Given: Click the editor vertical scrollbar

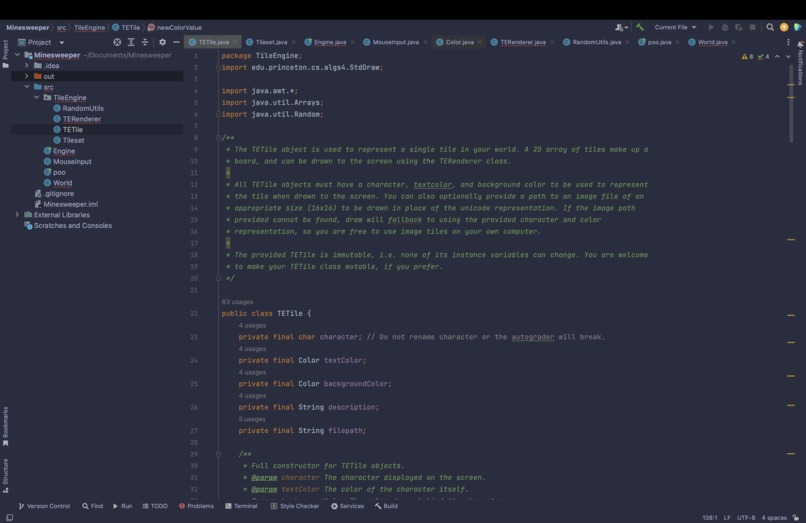Looking at the screenshot, I should [x=791, y=103].
